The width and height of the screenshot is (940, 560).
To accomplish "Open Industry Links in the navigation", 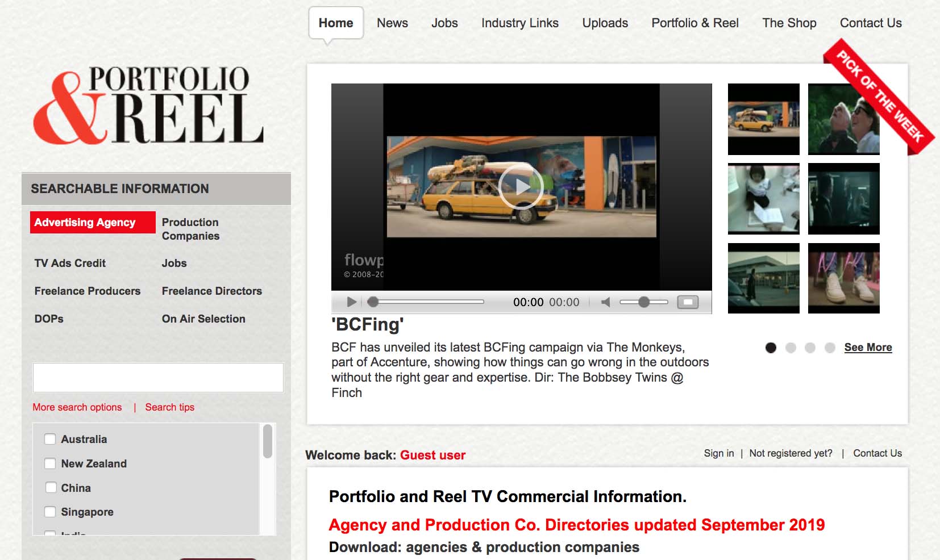I will click(x=520, y=23).
